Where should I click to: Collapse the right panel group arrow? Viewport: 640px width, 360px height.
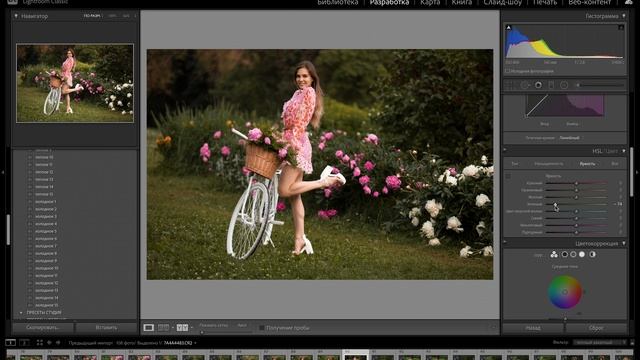tap(637, 172)
